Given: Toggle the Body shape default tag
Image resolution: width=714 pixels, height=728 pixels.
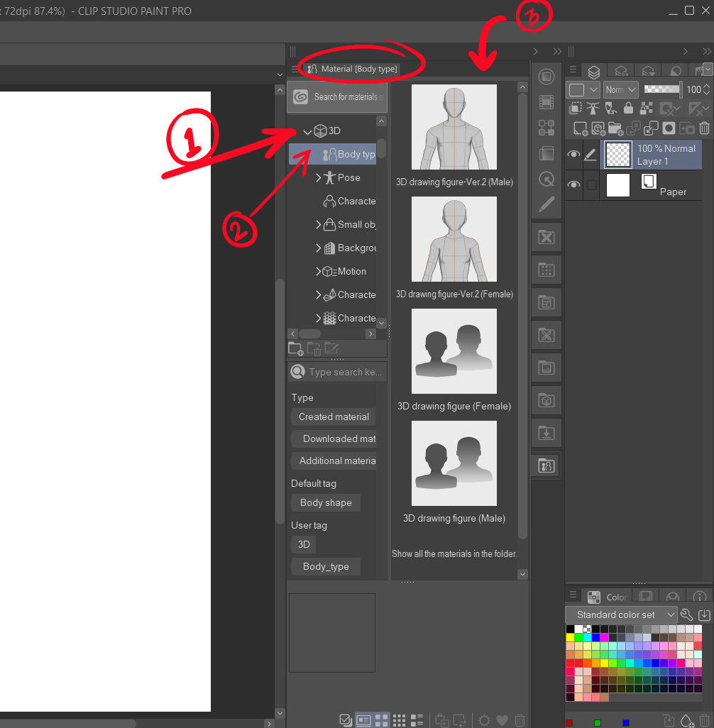Looking at the screenshot, I should [326, 503].
